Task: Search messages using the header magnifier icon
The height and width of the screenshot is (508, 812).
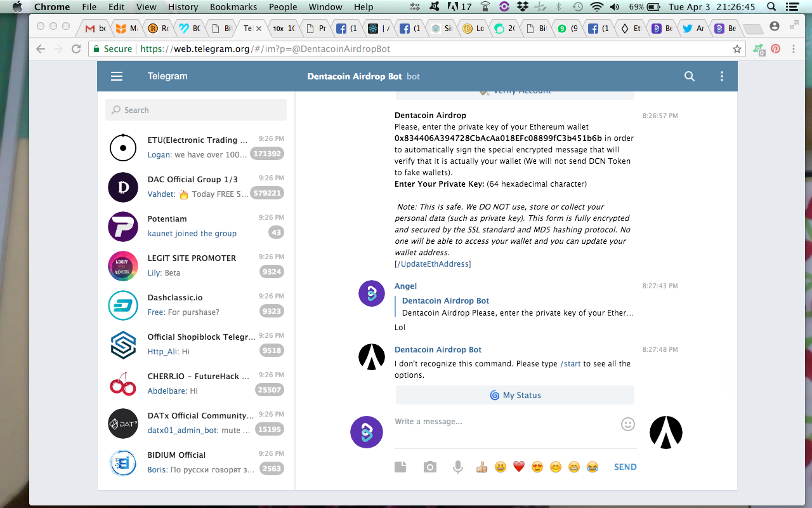Action: 690,76
